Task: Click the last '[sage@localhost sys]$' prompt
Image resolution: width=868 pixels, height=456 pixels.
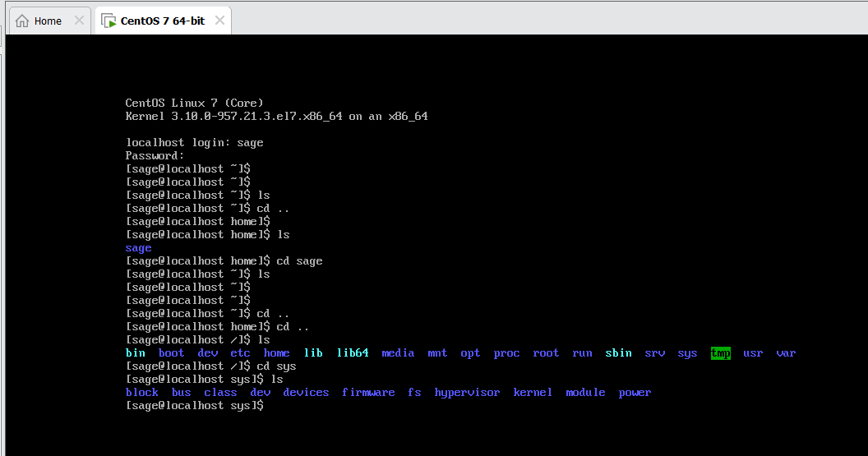Action: click(x=195, y=406)
